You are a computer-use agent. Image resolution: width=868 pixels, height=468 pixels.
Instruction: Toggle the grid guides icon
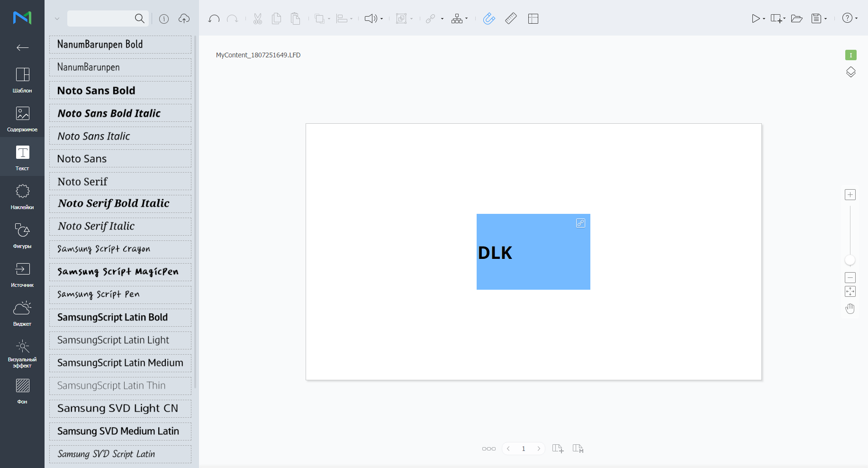click(x=533, y=18)
